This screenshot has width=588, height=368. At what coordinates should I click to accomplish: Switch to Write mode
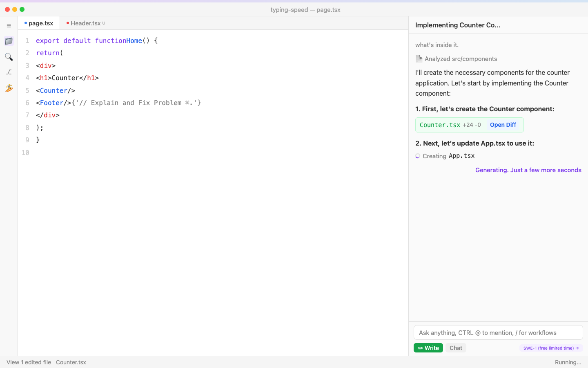(x=428, y=348)
